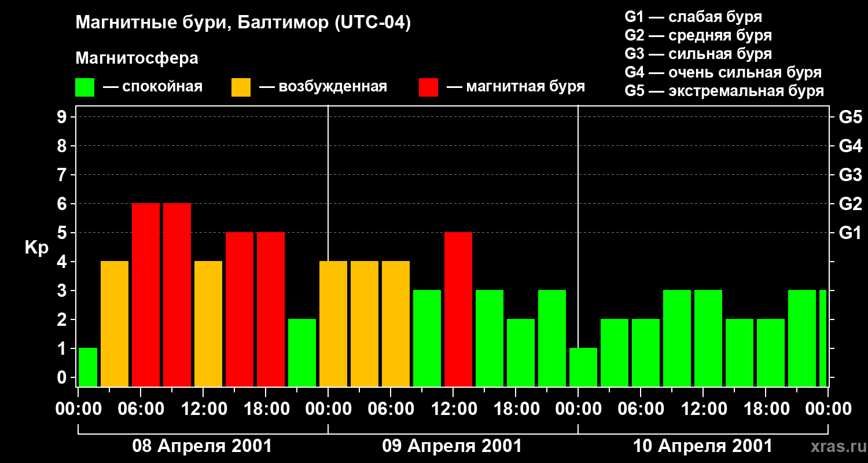Click the 'Магнитосфера' legend heading
The width and height of the screenshot is (868, 463).
click(x=137, y=58)
